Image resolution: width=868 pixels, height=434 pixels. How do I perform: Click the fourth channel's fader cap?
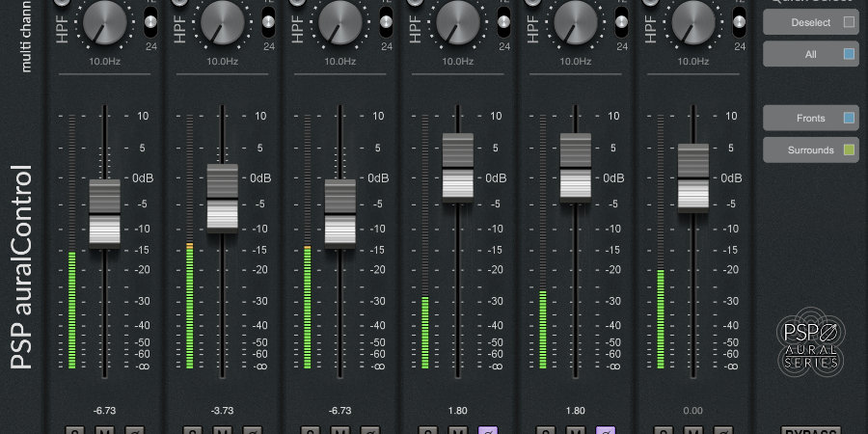point(458,167)
